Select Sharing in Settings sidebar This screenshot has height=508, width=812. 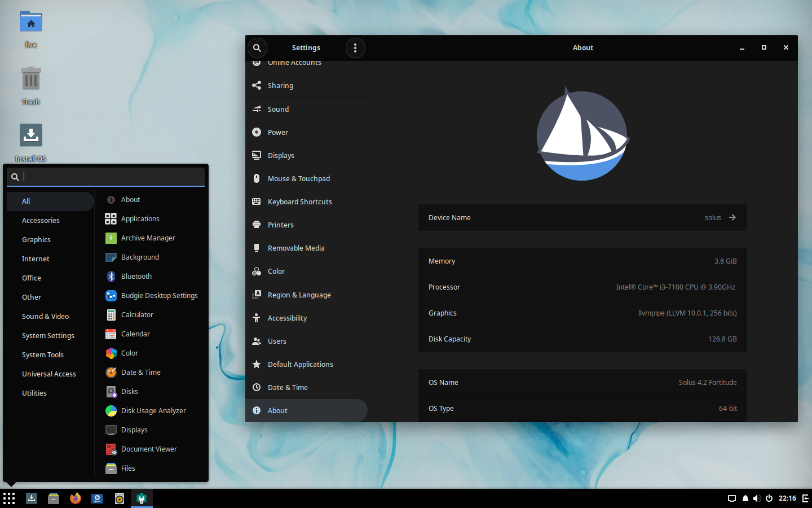tap(307, 86)
